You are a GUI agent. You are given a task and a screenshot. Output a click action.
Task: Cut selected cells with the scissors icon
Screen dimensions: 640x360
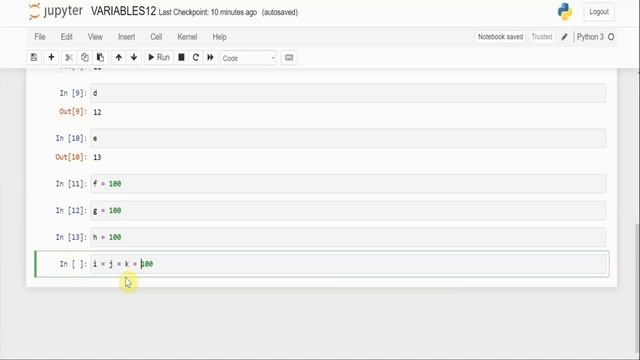point(69,58)
